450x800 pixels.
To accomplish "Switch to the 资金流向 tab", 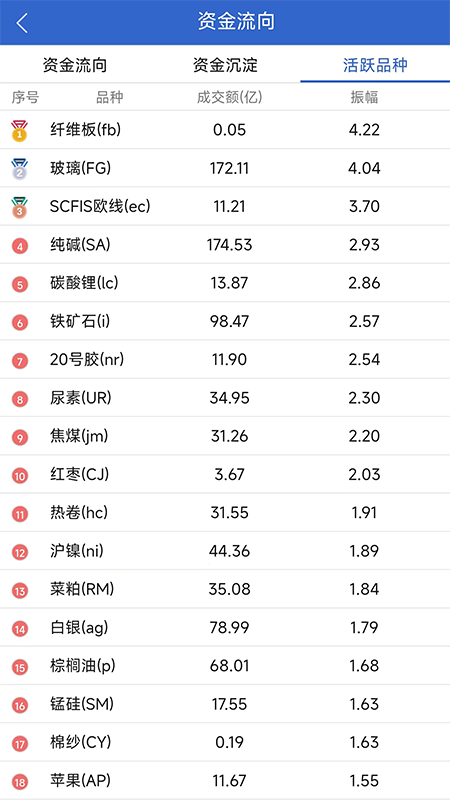I will pyautogui.click(x=74, y=65).
